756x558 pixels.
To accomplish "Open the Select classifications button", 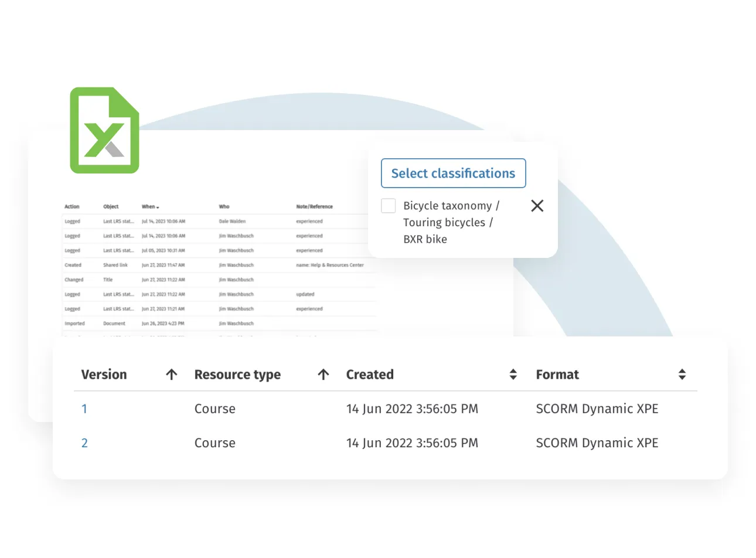I will coord(453,173).
